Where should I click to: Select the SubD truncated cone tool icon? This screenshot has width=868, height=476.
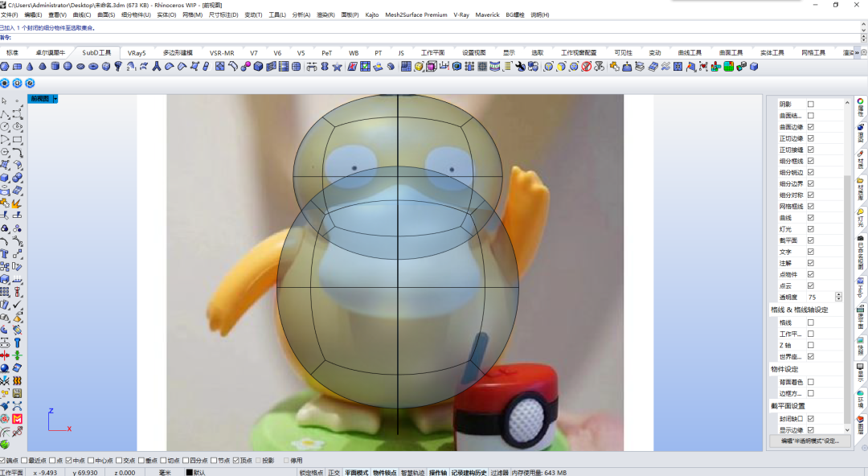(43, 67)
